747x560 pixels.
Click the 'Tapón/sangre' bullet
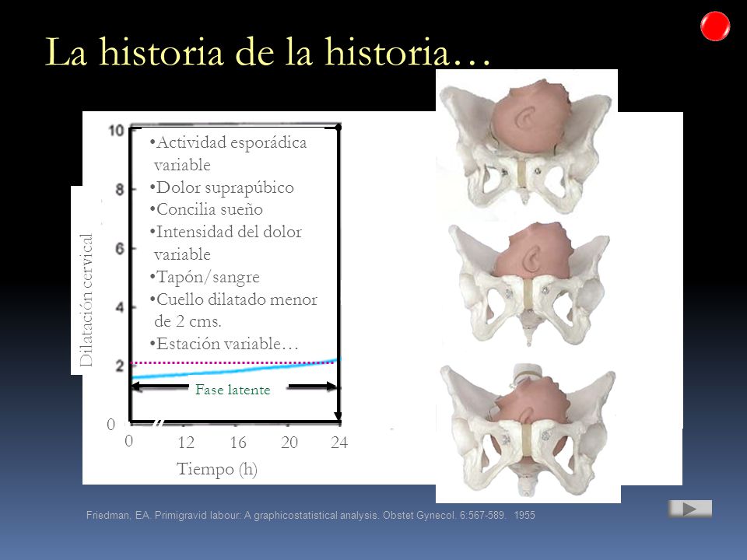click(205, 277)
